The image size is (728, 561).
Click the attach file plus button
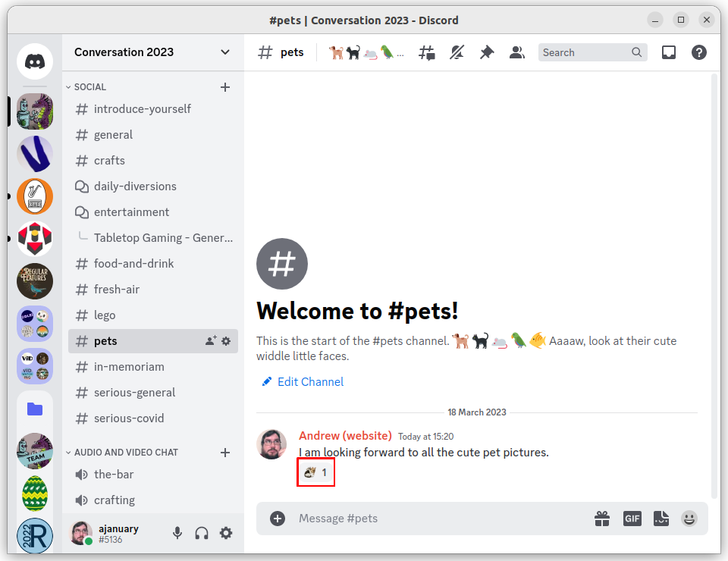[x=278, y=519]
